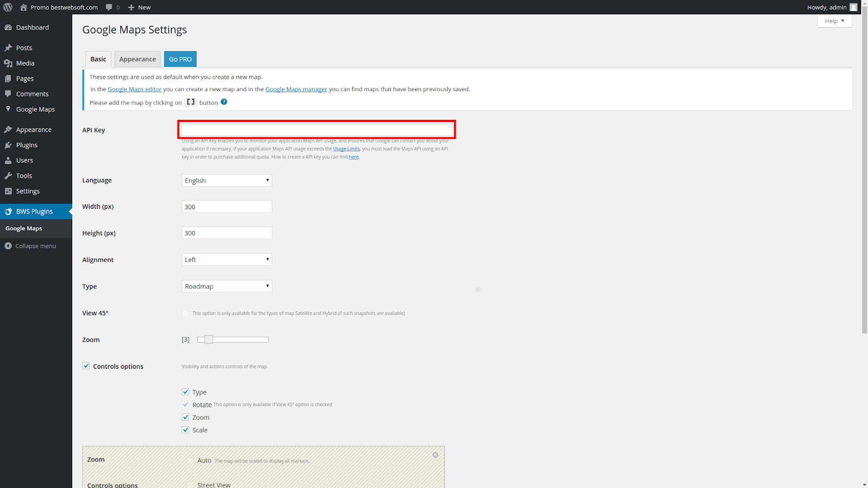Open the Type dropdown showing Roadmap
Viewport: 868px width, 488px height.
coord(227,286)
